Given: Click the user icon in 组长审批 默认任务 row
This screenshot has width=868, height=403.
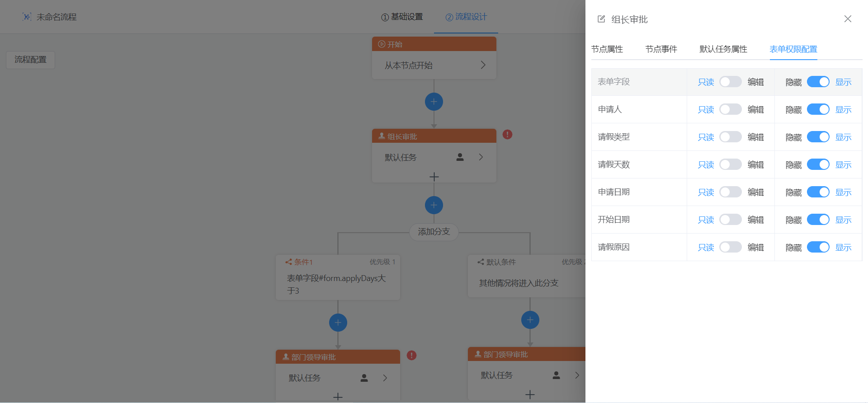Looking at the screenshot, I should [460, 157].
